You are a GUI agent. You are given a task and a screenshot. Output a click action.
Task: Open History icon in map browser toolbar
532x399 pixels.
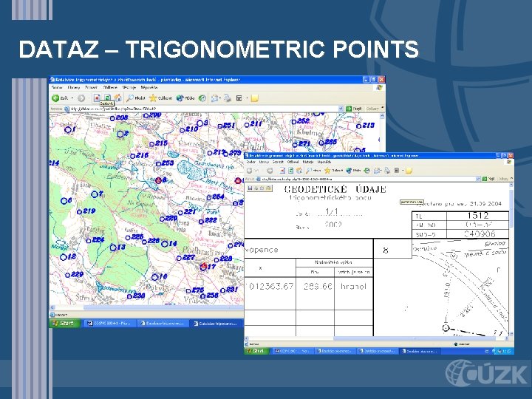202,98
